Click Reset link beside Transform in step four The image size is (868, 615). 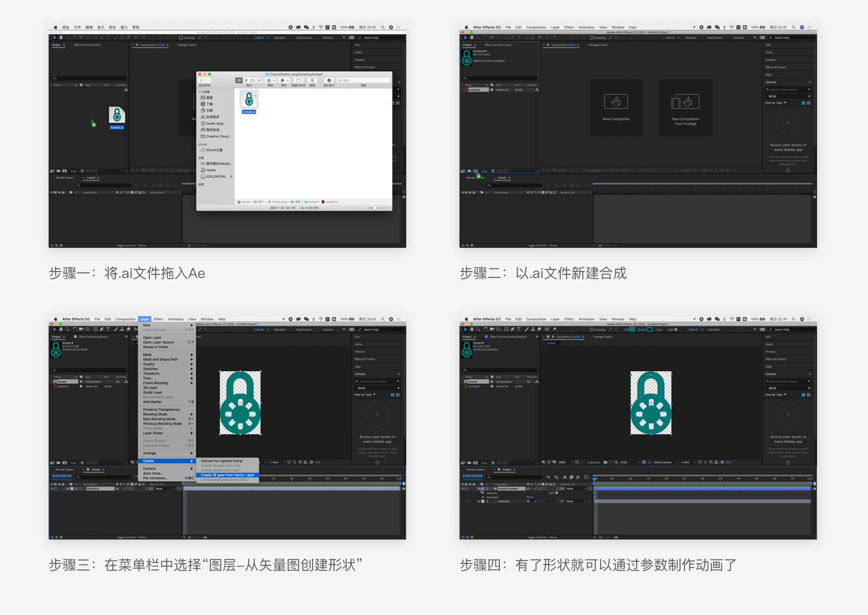pos(529,497)
